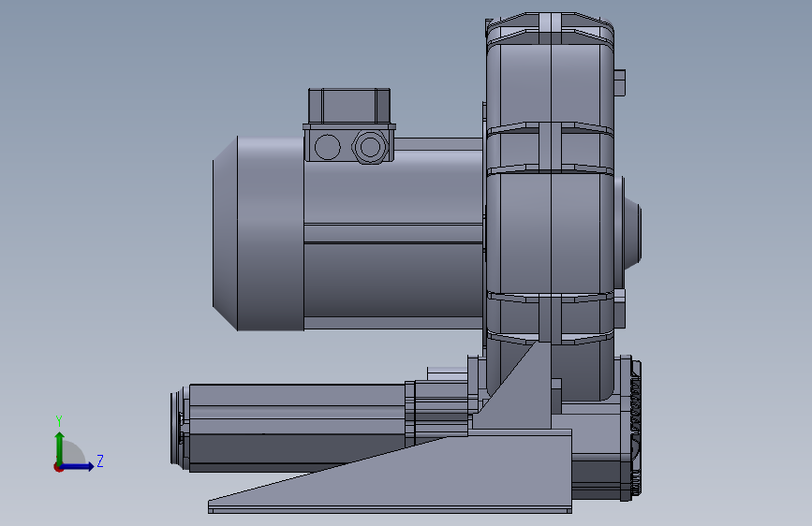
Task: Select the hexagonal cable gland on the terminal box
Action: coord(370,147)
